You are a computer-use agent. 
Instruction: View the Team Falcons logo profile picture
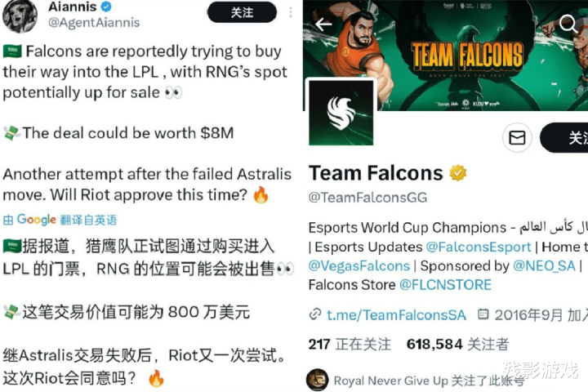(341, 112)
